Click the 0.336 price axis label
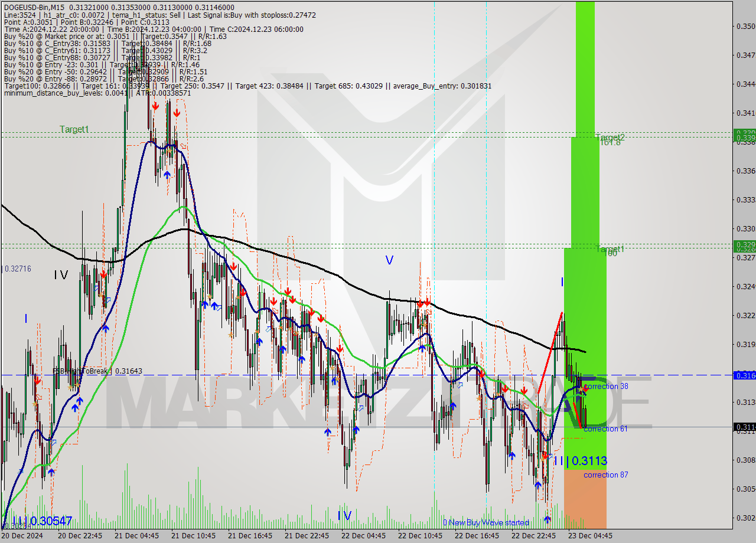The height and width of the screenshot is (543, 756). click(x=745, y=171)
